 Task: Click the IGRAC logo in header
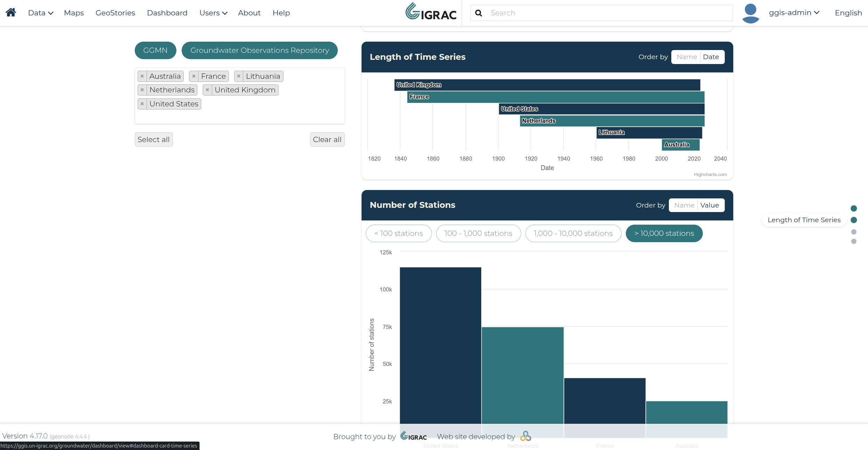click(x=431, y=12)
